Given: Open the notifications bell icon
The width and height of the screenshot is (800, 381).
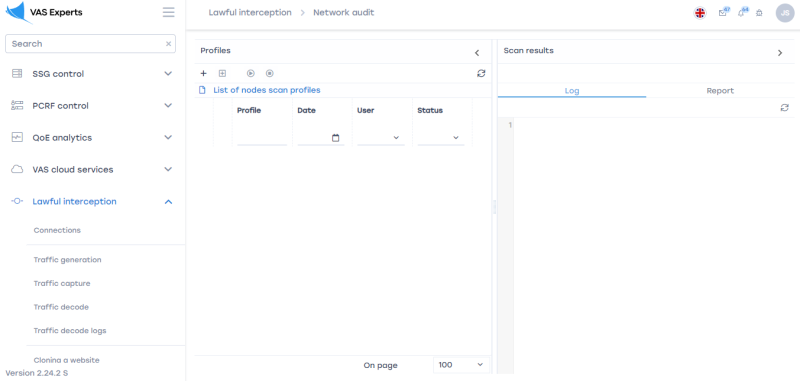Looking at the screenshot, I should point(742,12).
